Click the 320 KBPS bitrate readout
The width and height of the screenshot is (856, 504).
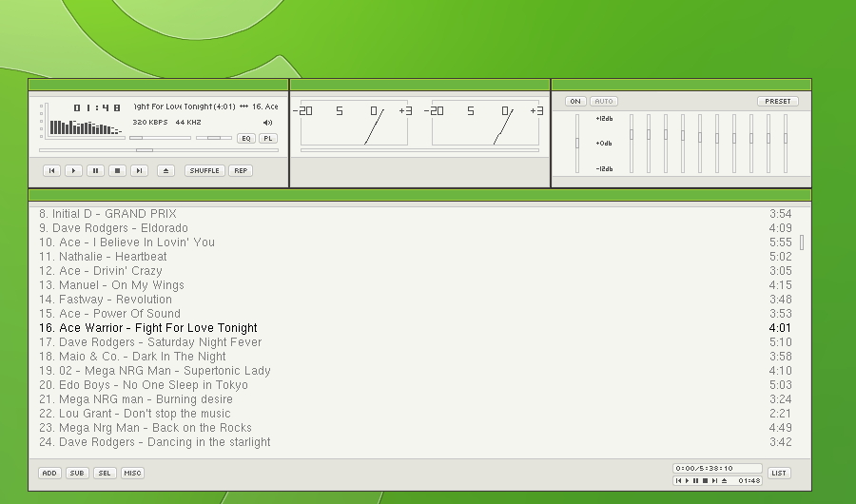click(150, 123)
